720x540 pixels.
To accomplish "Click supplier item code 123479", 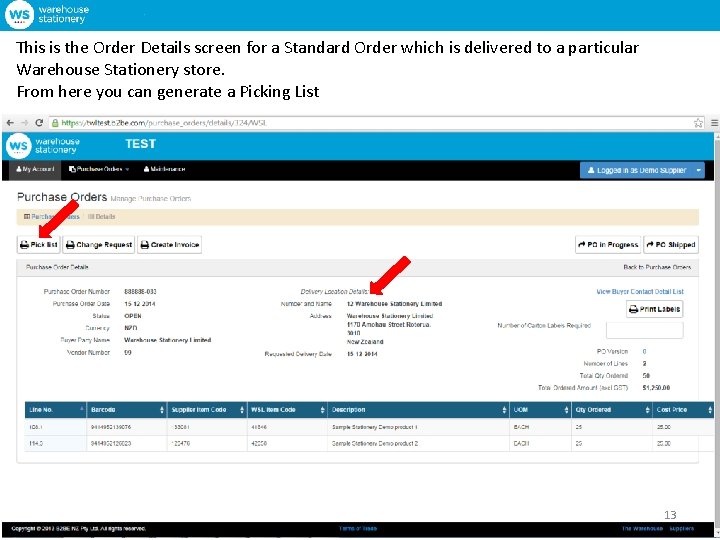I will tap(180, 444).
